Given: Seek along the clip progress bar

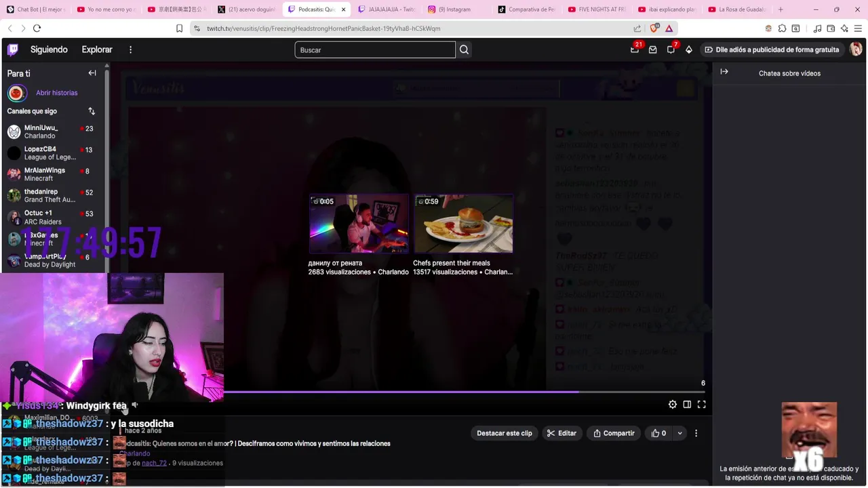Looking at the screenshot, I should coord(465,392).
